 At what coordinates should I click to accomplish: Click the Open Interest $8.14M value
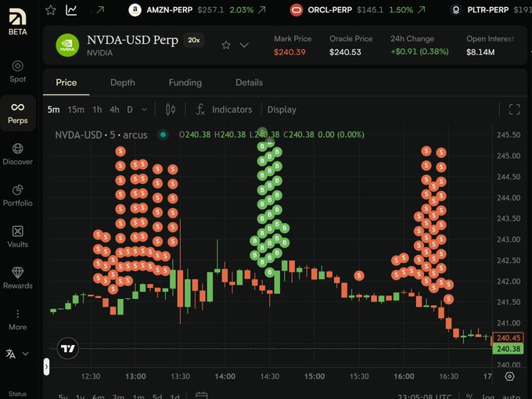[x=480, y=52]
